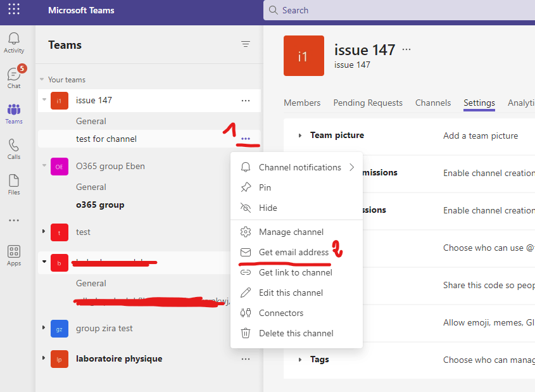Click Delete this channel
535x392 pixels.
[x=295, y=332]
